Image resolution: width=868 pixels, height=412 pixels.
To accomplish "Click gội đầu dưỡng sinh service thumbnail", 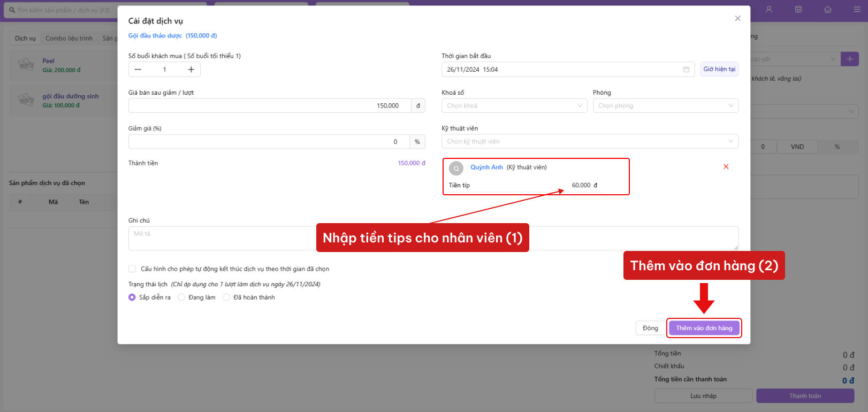I will pyautogui.click(x=26, y=100).
